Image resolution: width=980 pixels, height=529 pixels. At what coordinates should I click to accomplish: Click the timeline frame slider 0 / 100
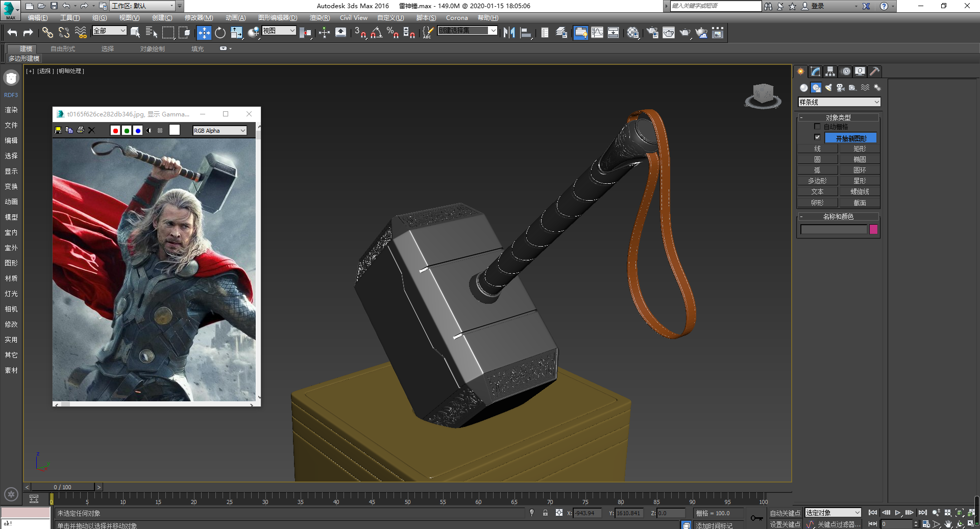pos(63,487)
